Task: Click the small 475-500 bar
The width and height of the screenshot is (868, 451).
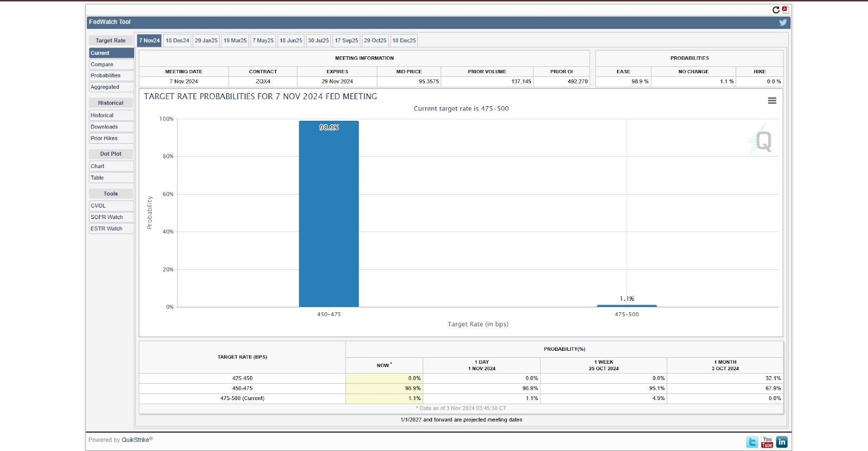Action: point(627,306)
